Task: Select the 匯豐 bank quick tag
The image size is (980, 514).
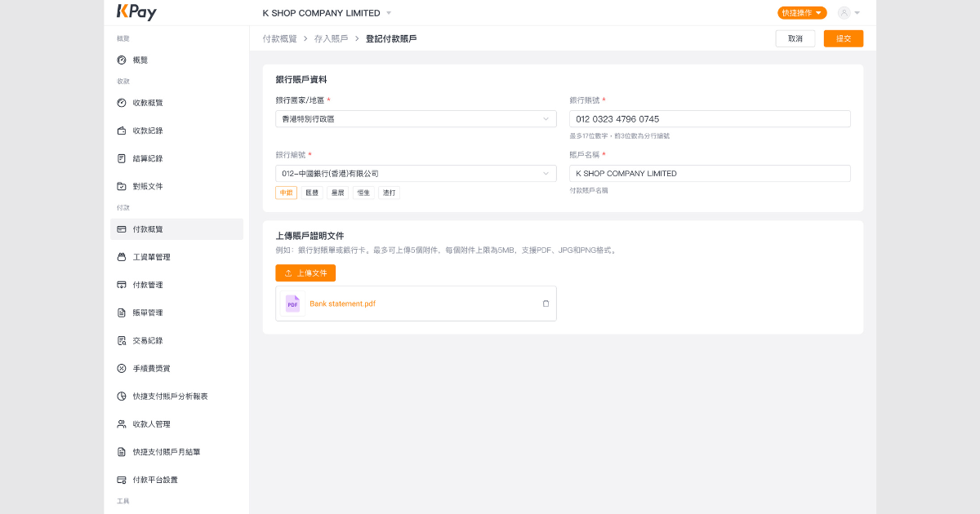Action: click(x=312, y=193)
